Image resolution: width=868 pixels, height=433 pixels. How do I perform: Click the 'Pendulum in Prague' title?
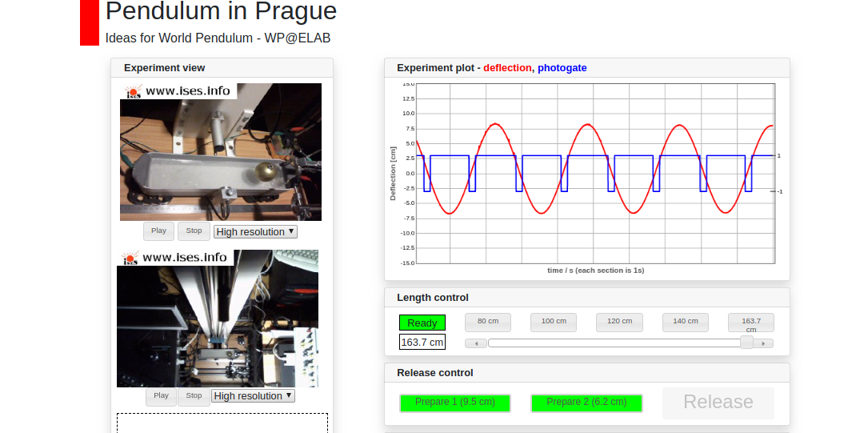click(221, 11)
